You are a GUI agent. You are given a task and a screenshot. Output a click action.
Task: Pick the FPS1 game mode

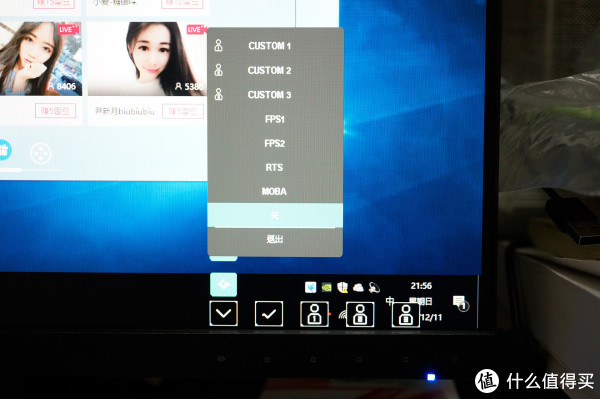[x=275, y=119]
